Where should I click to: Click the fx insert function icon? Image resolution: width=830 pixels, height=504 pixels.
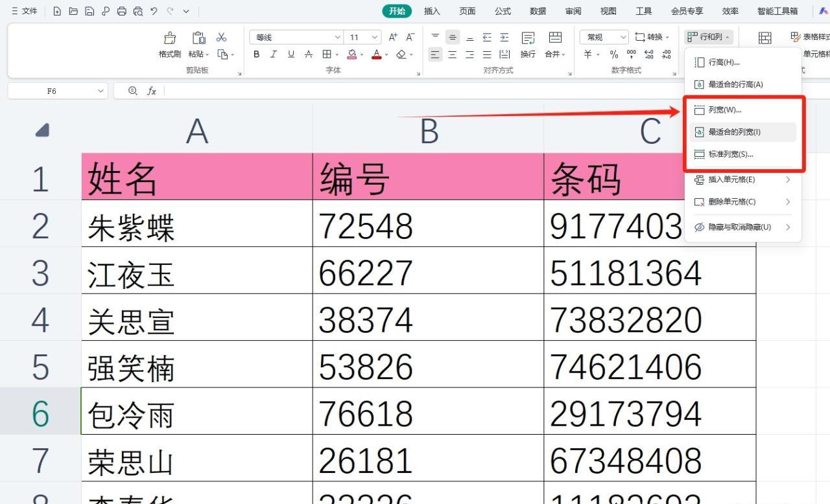tap(152, 91)
